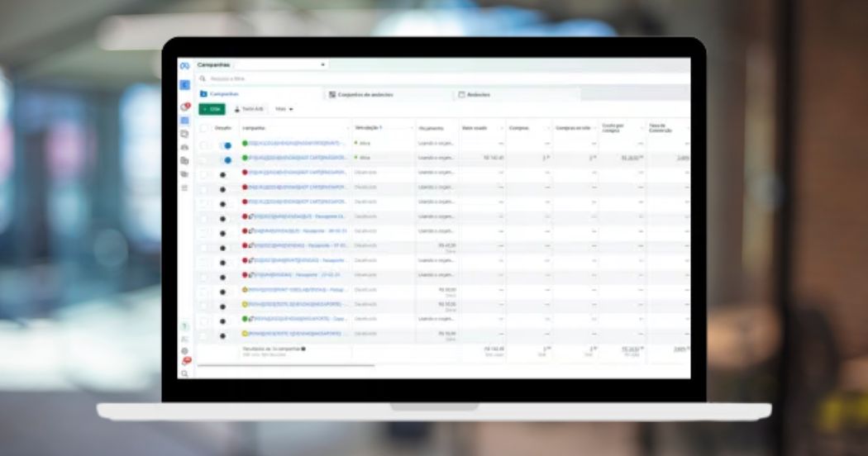Click the Ativa status in the second row
The height and width of the screenshot is (456, 868).
click(x=363, y=158)
